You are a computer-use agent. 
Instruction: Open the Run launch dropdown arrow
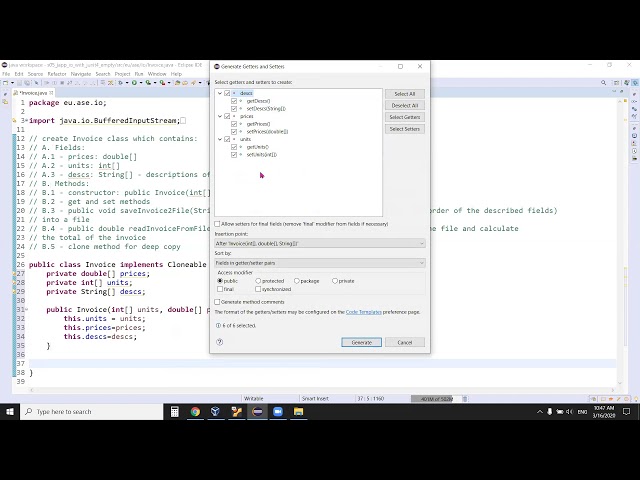[141, 83]
